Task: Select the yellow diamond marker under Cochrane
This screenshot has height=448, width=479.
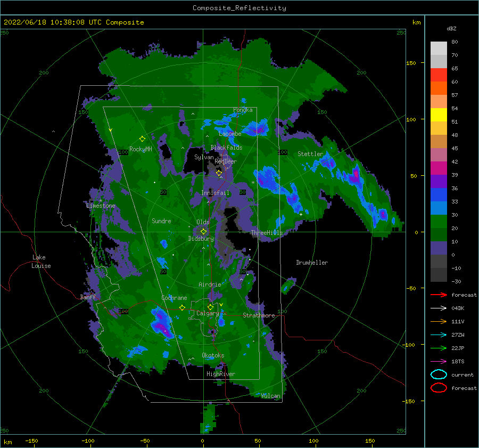Action: pos(182,307)
